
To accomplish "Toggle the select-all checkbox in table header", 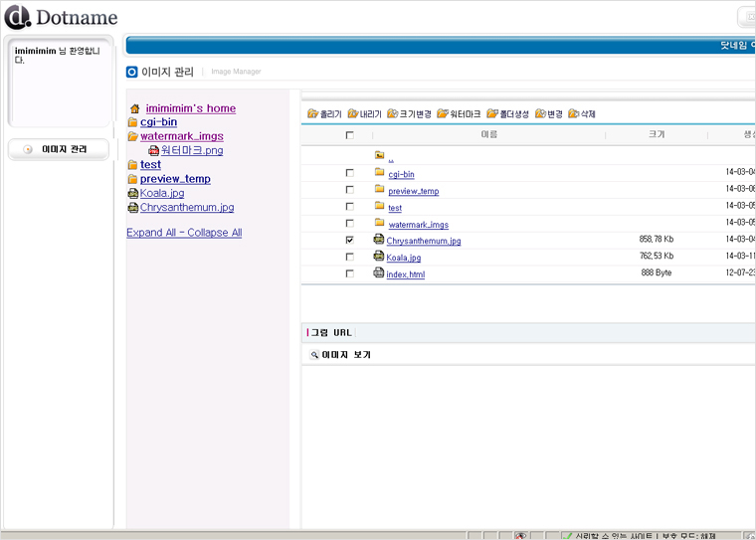I will click(x=349, y=135).
